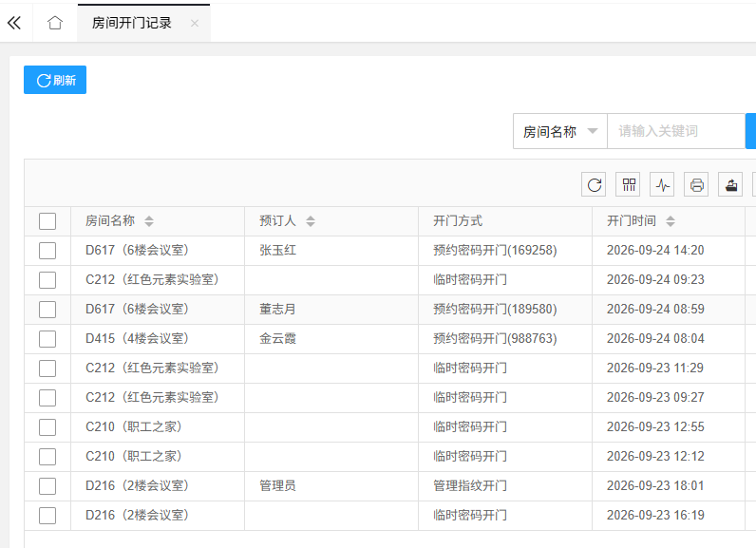This screenshot has height=548, width=756.
Task: Select the name 董志月
Action: coord(277,309)
